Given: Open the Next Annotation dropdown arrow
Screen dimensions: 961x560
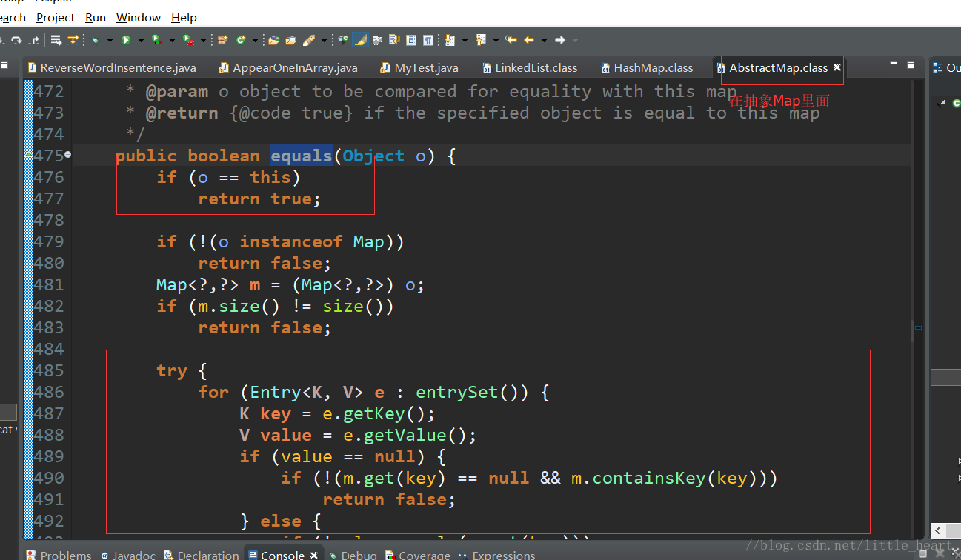Looking at the screenshot, I should 465,40.
